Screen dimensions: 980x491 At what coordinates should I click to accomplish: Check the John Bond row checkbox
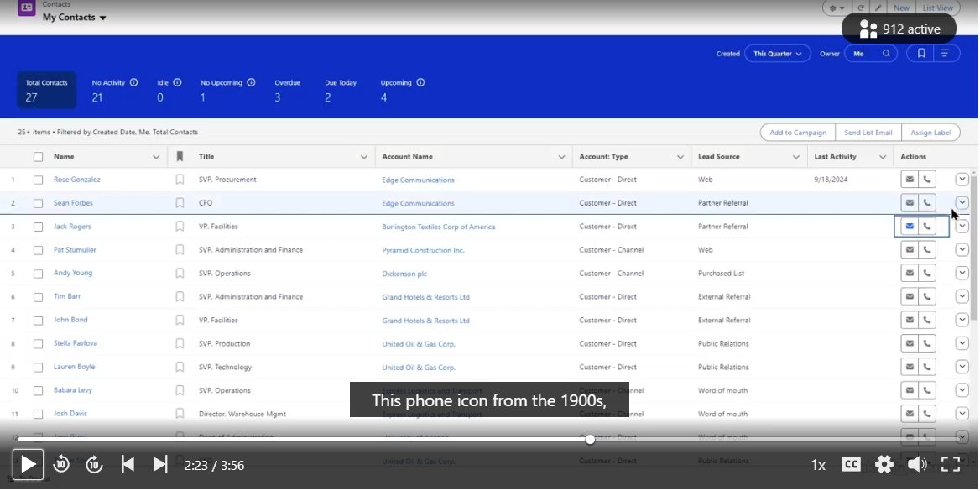(x=38, y=321)
